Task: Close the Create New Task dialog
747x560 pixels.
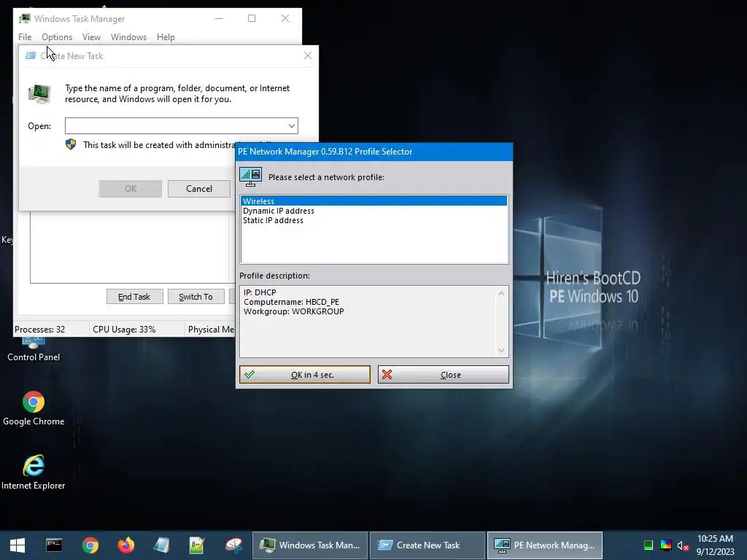Action: click(x=308, y=55)
